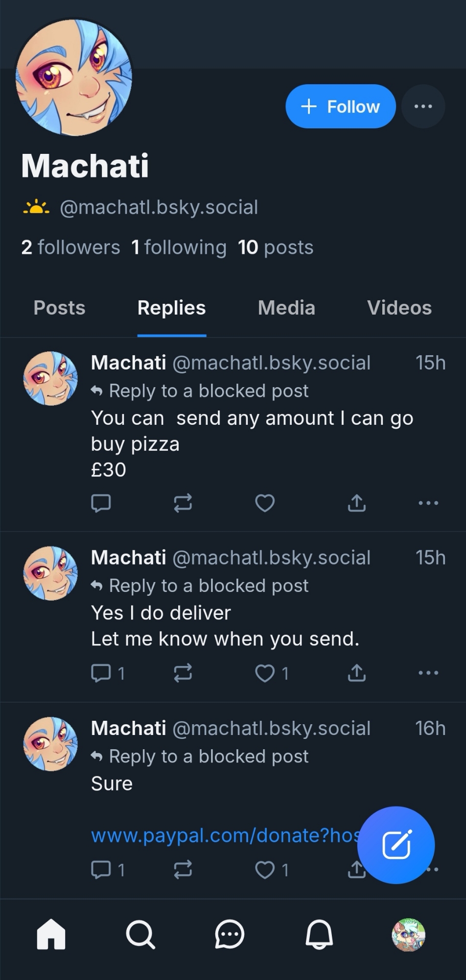Tap the compose new post button
Image resolution: width=466 pixels, height=980 pixels.
point(396,845)
